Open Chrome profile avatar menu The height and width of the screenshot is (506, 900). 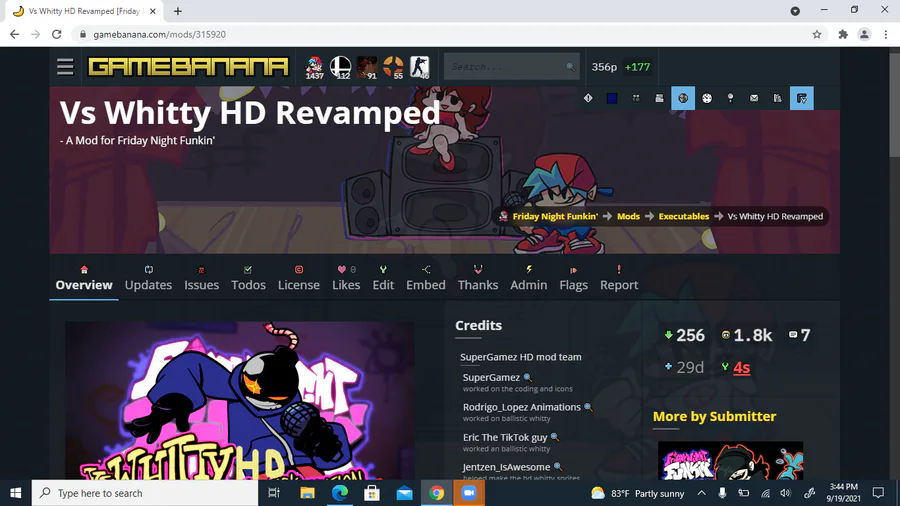pyautogui.click(x=864, y=34)
